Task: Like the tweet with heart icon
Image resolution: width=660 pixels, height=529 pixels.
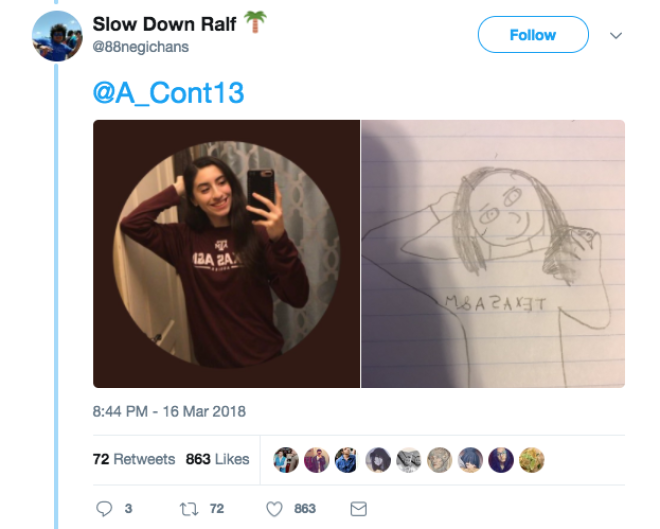Action: [274, 509]
